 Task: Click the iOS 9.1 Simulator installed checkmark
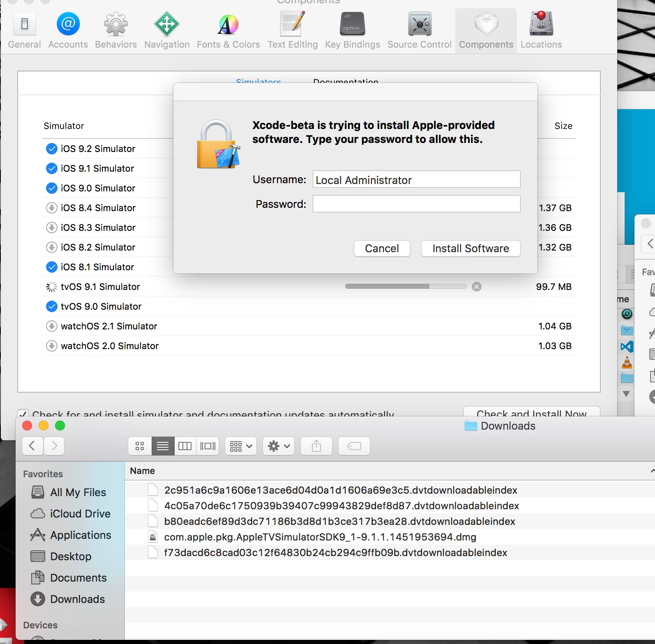pos(51,168)
